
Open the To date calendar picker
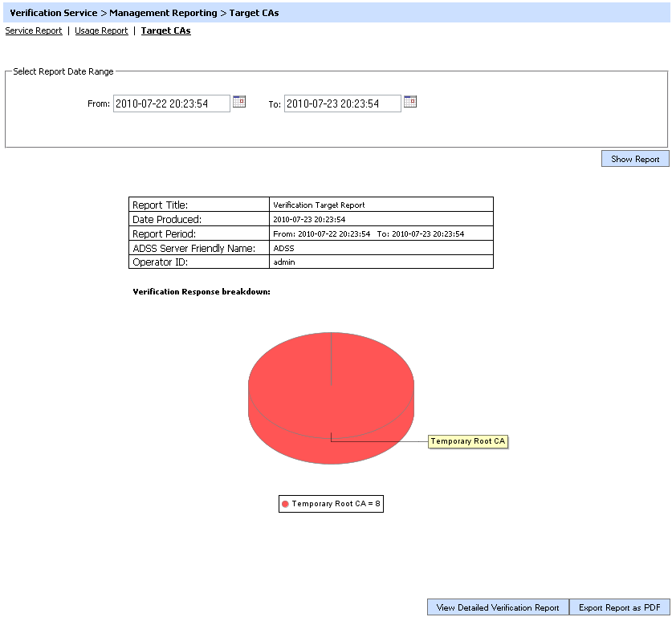pyautogui.click(x=409, y=102)
